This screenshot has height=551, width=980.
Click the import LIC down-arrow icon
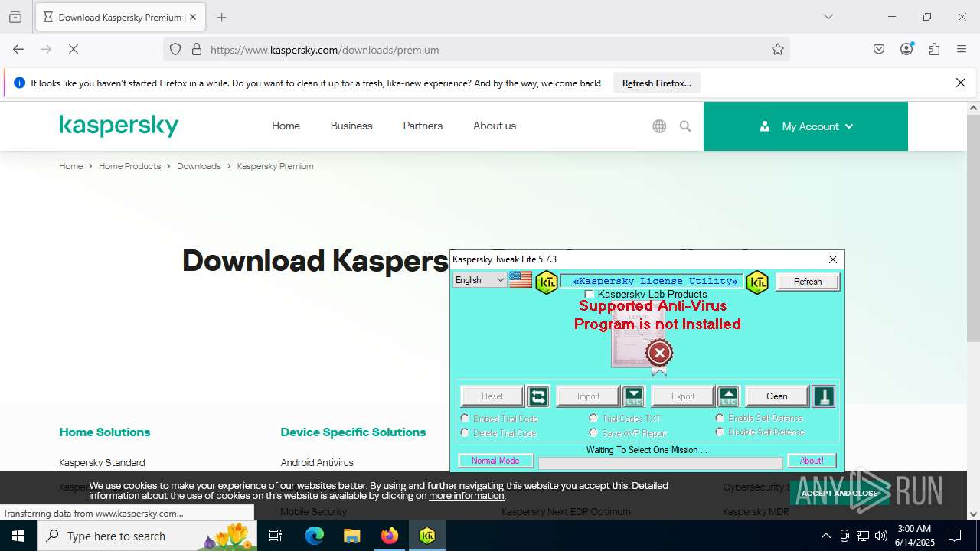coord(633,396)
